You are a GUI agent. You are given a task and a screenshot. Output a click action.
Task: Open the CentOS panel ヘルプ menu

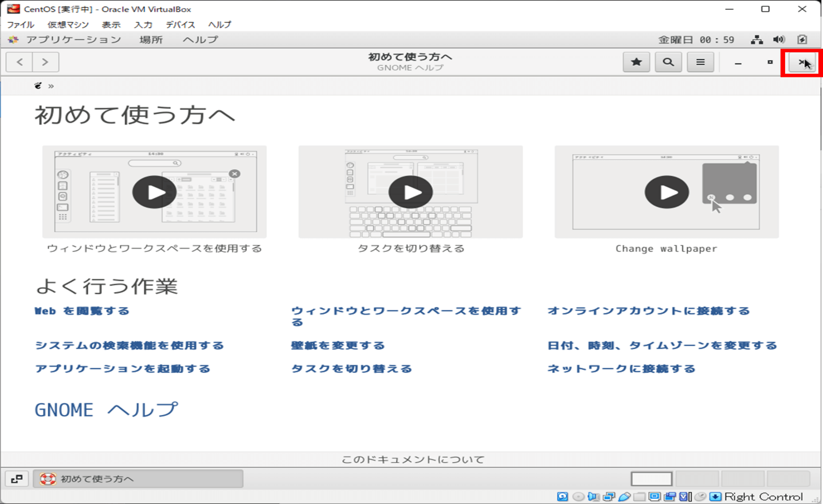click(200, 40)
